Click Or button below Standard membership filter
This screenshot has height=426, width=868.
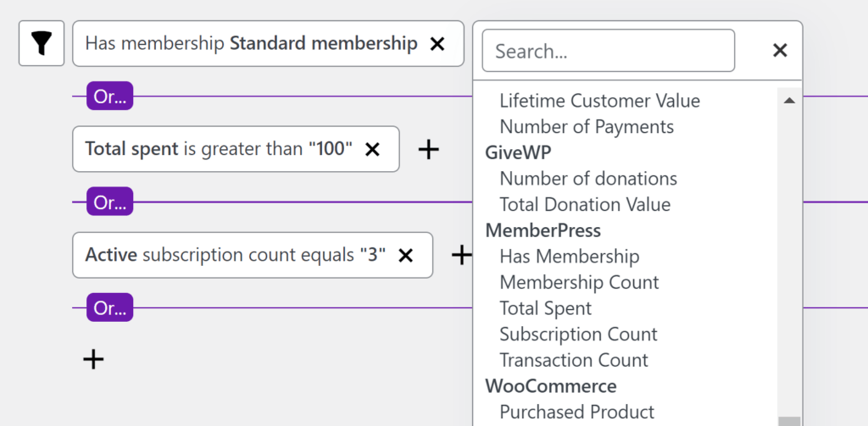point(109,96)
